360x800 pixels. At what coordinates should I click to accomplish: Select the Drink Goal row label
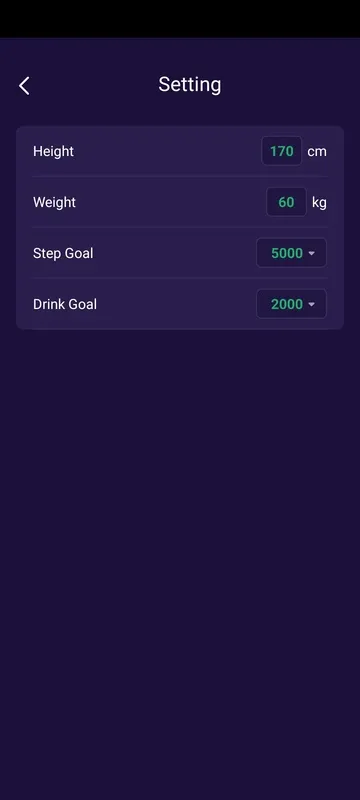tap(65, 304)
